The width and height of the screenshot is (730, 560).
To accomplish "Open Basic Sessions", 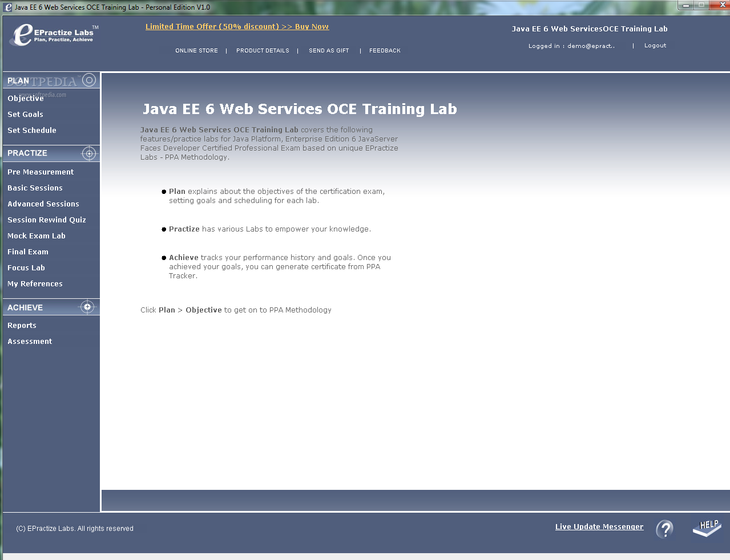I will click(x=35, y=188).
